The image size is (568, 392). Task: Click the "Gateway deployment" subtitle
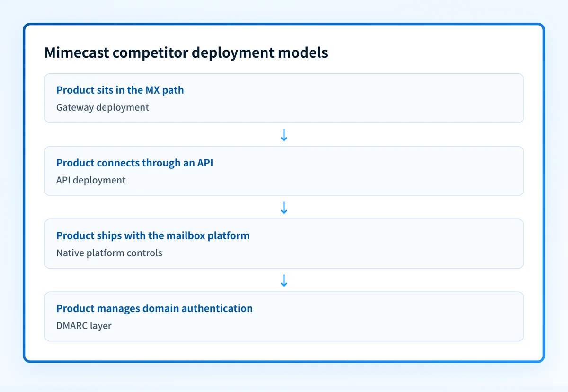(x=103, y=107)
